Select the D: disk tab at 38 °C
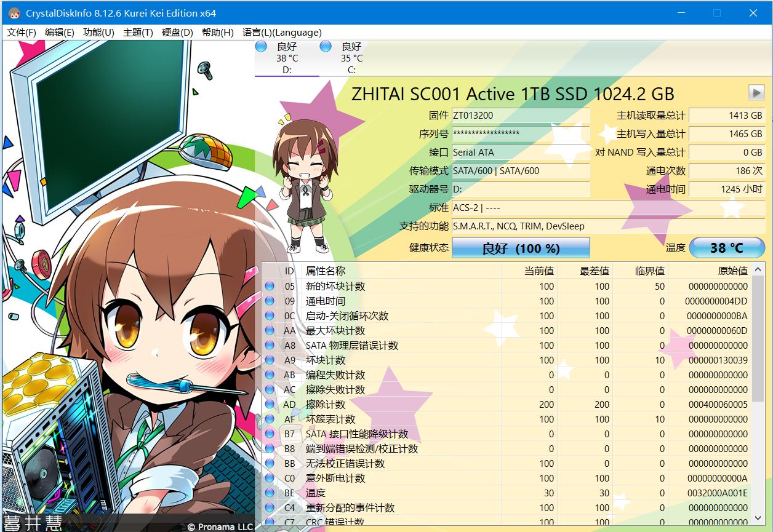This screenshot has width=773, height=532. click(x=287, y=58)
